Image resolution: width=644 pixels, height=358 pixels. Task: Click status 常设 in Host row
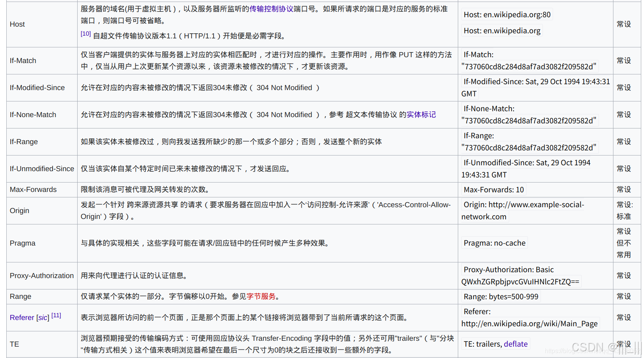(624, 24)
